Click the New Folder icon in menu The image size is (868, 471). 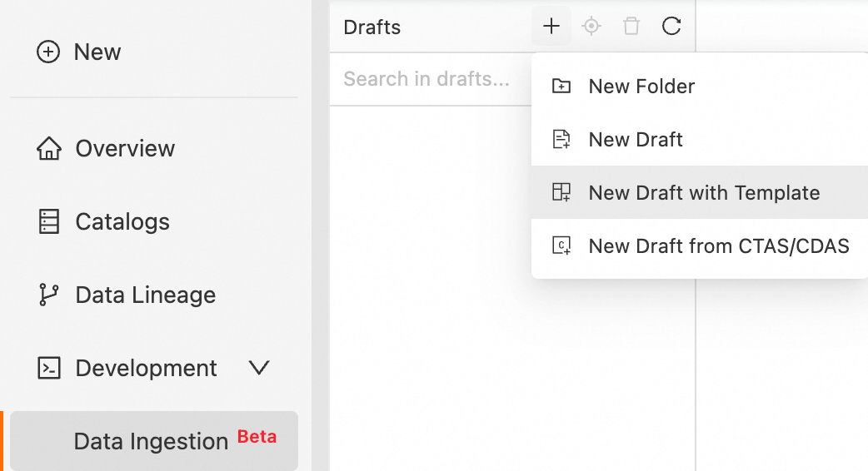pyautogui.click(x=562, y=86)
